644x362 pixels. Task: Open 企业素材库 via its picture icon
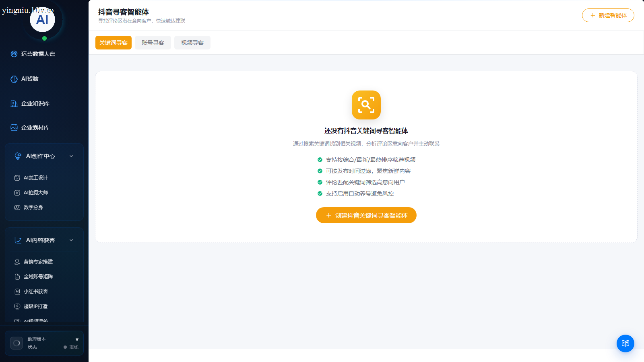coord(14,128)
